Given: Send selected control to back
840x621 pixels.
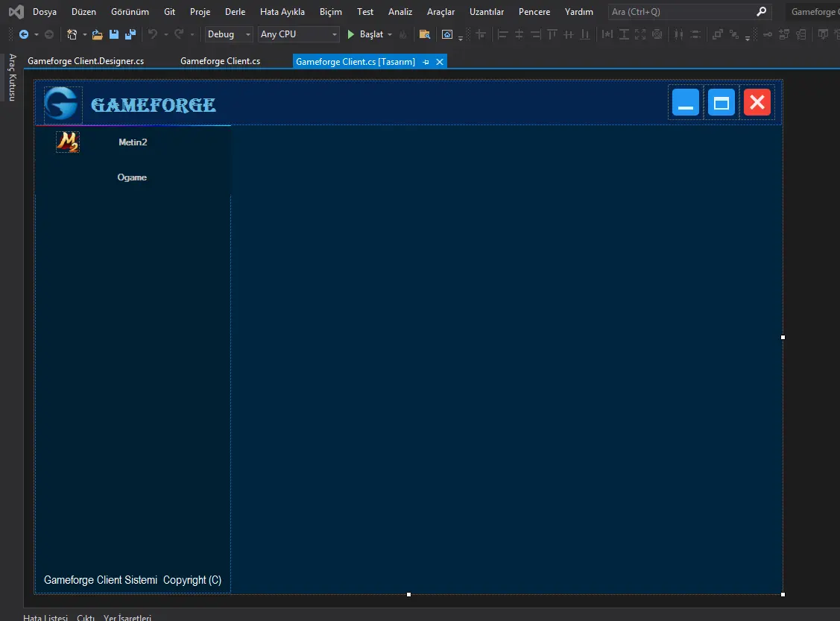Looking at the screenshot, I should coord(734,34).
